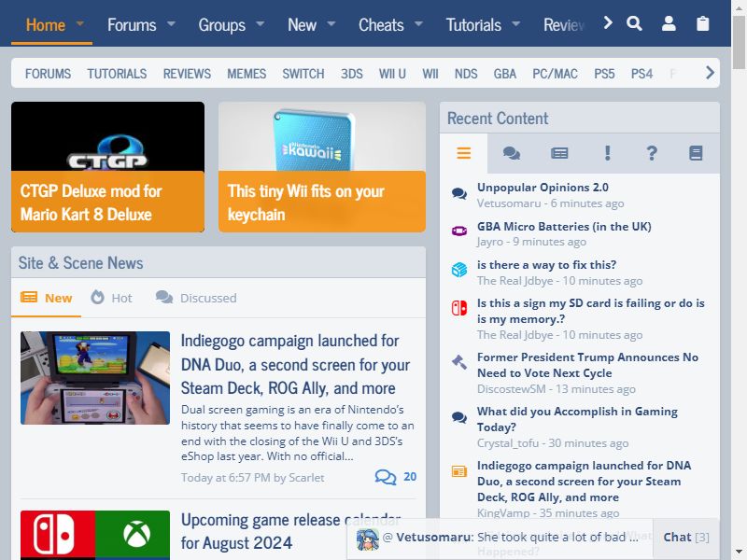Image resolution: width=747 pixels, height=560 pixels.
Task: Open the Switch and Xbox logo thumbnail
Action: point(95,535)
